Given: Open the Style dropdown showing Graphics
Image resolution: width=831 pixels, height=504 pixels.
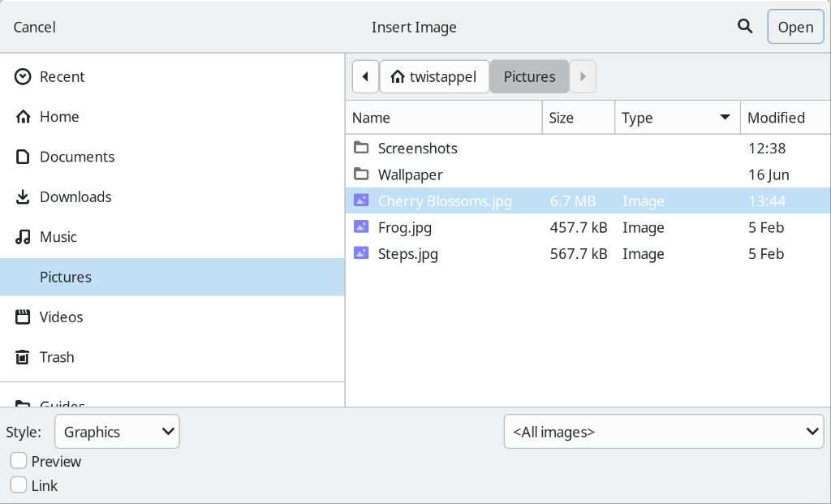Looking at the screenshot, I should (116, 431).
